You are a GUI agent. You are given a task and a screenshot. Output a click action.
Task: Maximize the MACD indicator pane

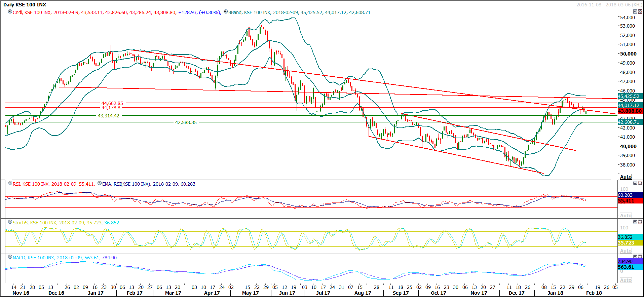click(635, 257)
